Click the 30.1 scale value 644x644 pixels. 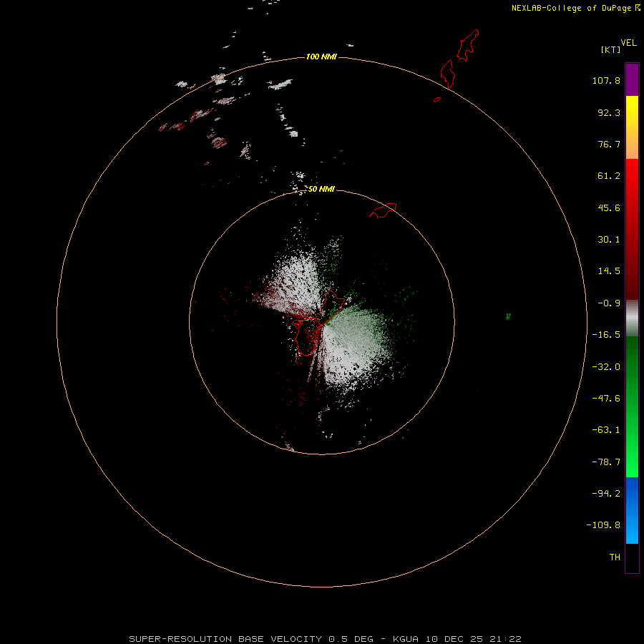[609, 240]
